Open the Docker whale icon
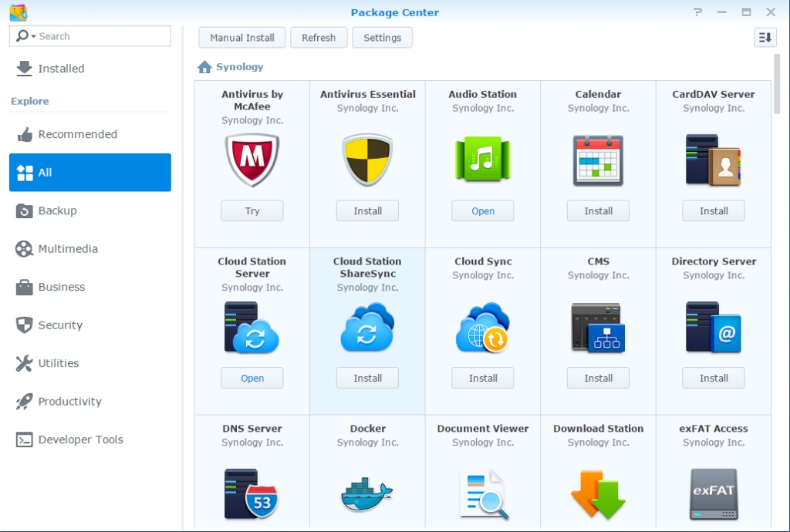Viewport: 790px width, 532px height. 367,494
